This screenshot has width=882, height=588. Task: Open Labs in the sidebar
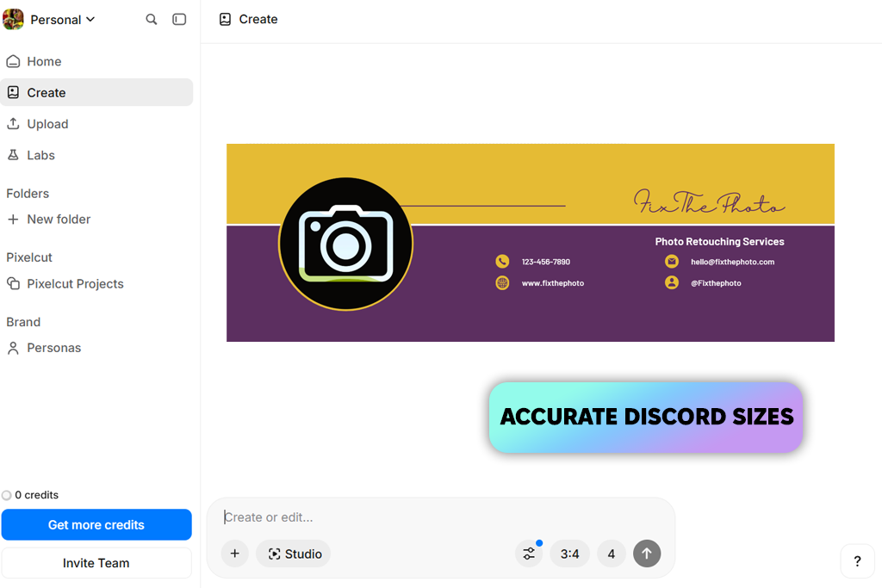(x=96, y=155)
